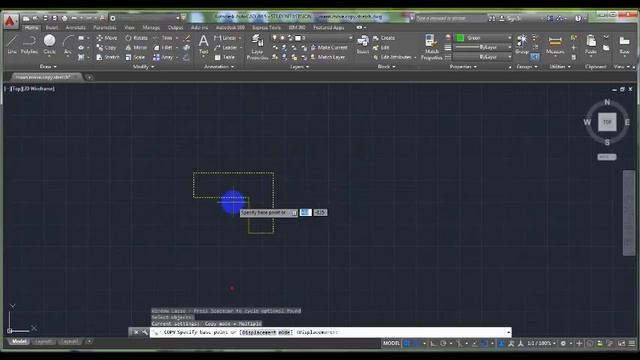Toggle grid display in status bar
Viewport: 640px width, 360px height.
point(407,343)
